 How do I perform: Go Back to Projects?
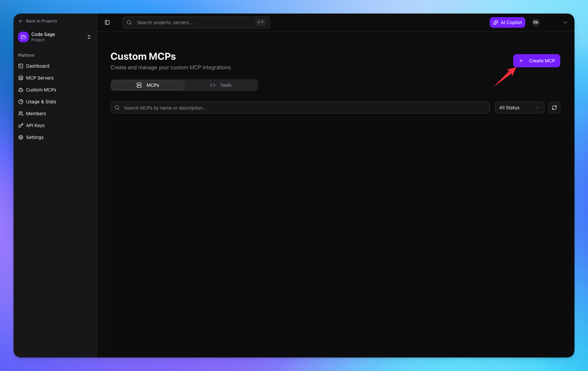tap(38, 21)
